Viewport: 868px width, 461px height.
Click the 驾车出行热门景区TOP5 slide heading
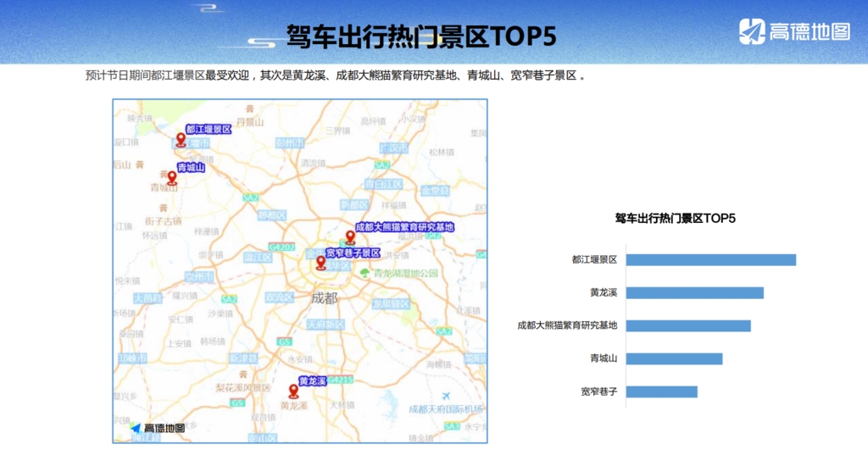(x=421, y=37)
